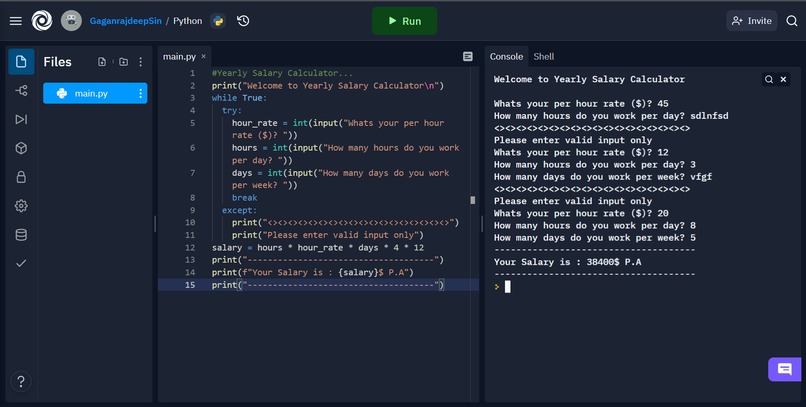806x407 pixels.
Task: Open the Debugger sidebar icon
Action: tap(21, 119)
